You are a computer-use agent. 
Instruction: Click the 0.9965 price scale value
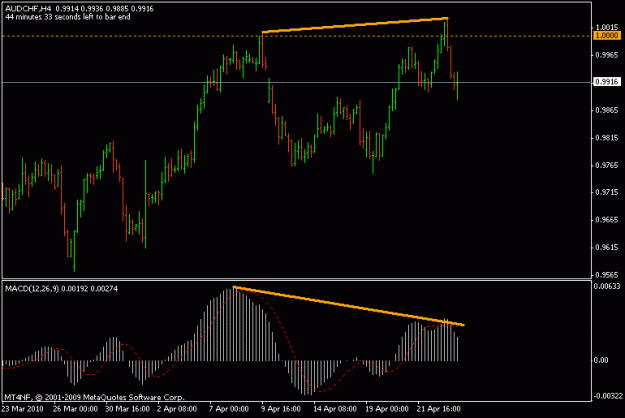pos(607,55)
